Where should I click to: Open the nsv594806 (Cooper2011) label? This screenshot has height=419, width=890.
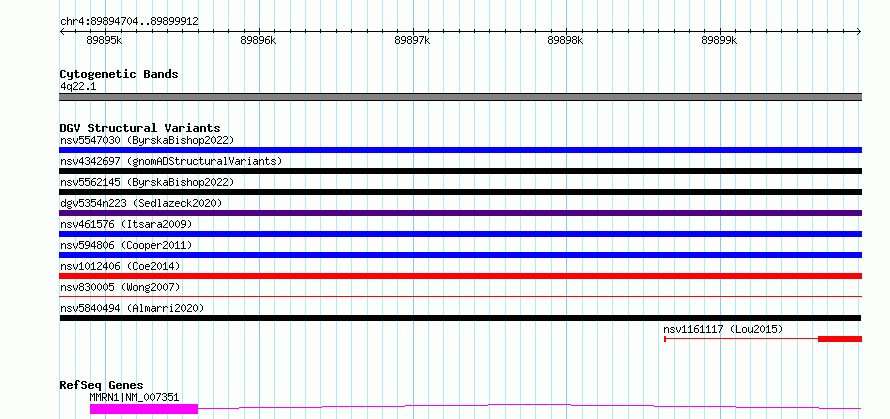[126, 245]
